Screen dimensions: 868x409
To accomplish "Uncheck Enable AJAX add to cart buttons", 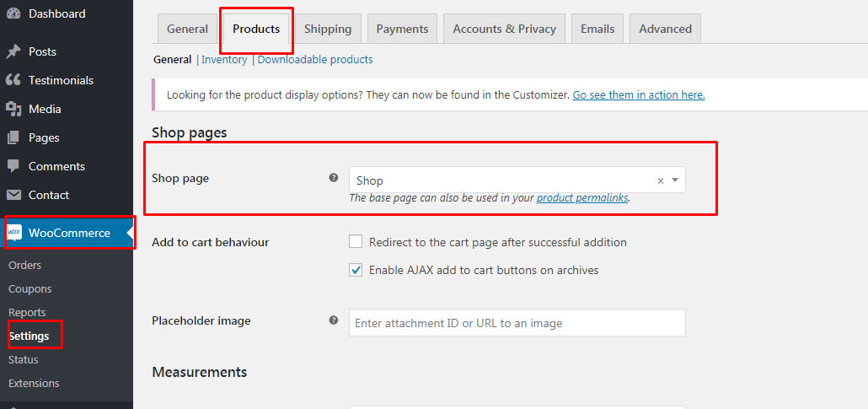I will [x=356, y=270].
